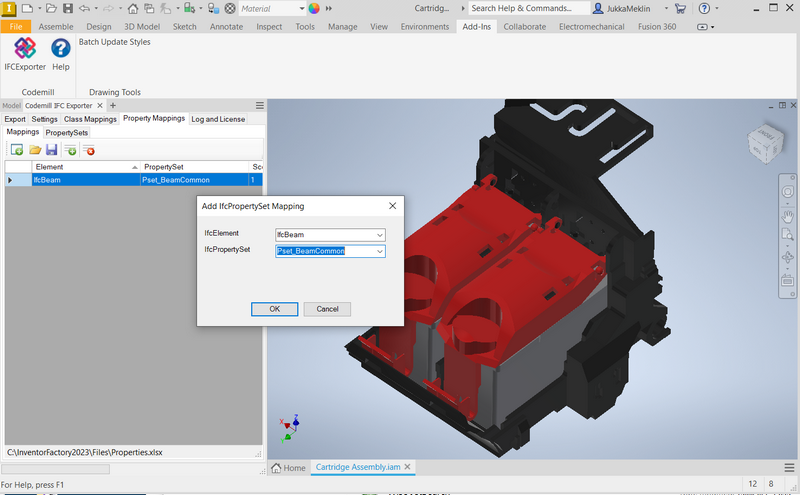Open the PropertySets sub-tab

click(67, 132)
